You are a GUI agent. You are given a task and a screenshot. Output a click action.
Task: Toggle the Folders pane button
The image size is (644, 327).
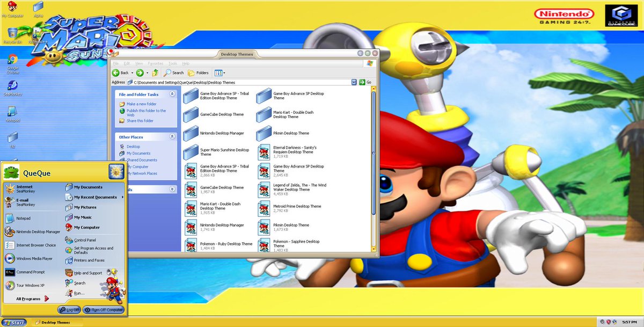pos(199,72)
